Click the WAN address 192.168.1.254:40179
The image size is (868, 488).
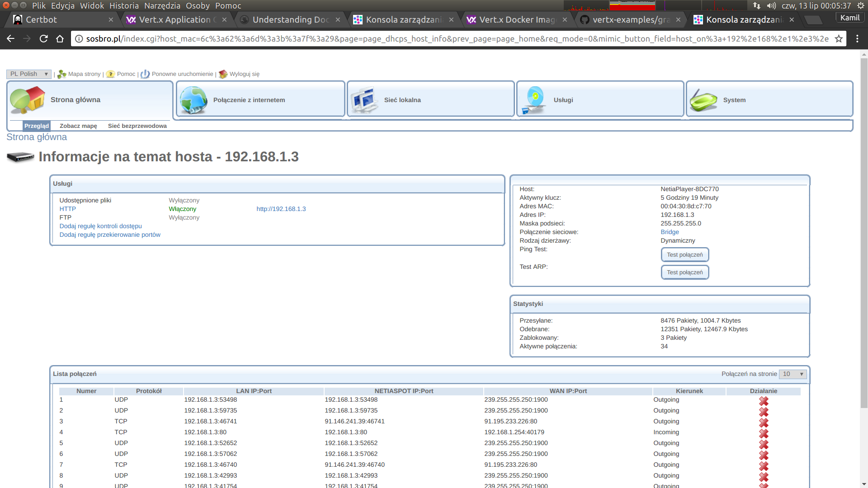tap(514, 432)
